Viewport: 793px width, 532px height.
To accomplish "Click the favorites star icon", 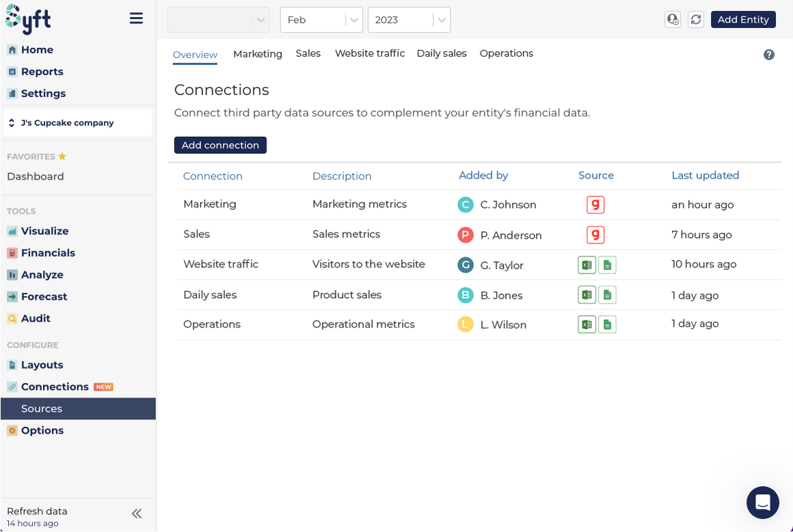I will tap(62, 157).
